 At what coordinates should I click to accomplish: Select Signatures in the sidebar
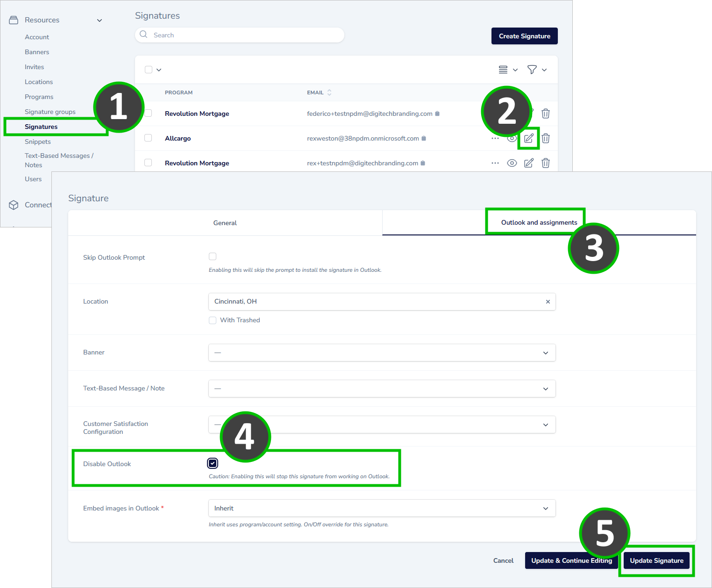[41, 127]
